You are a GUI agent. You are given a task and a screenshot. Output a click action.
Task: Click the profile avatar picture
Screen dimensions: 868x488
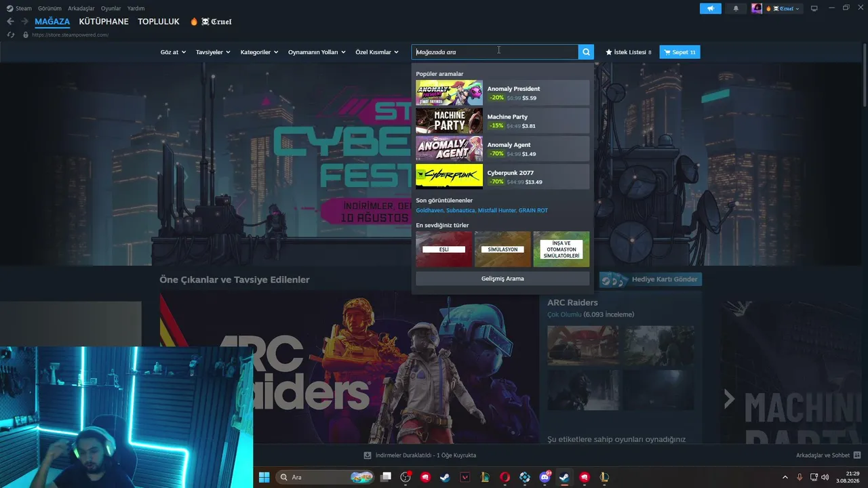[x=757, y=9]
